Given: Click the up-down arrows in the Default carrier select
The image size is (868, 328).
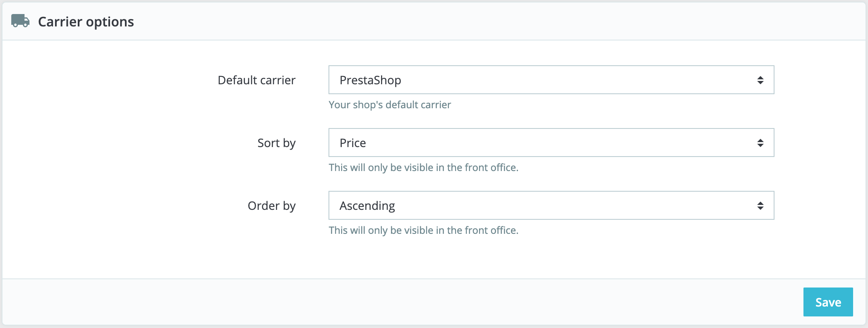Looking at the screenshot, I should coord(760,80).
